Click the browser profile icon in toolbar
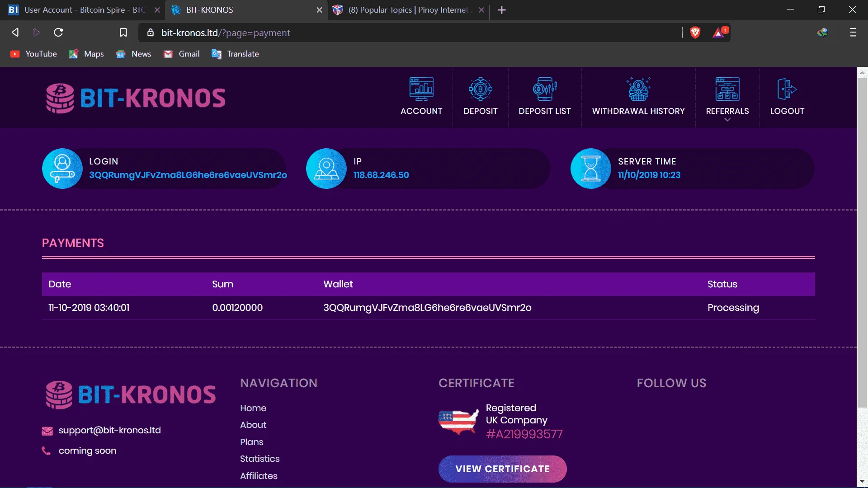 (x=822, y=33)
